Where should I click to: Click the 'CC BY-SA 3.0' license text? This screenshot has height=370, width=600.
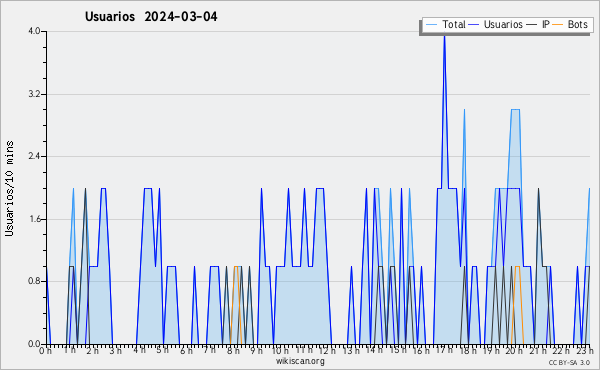coord(569,363)
